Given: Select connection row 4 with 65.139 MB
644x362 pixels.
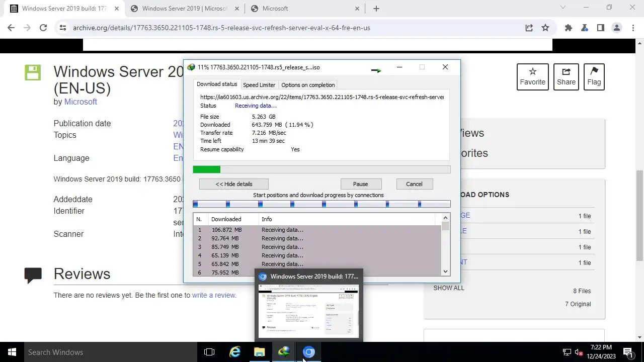Looking at the screenshot, I should click(x=317, y=255).
